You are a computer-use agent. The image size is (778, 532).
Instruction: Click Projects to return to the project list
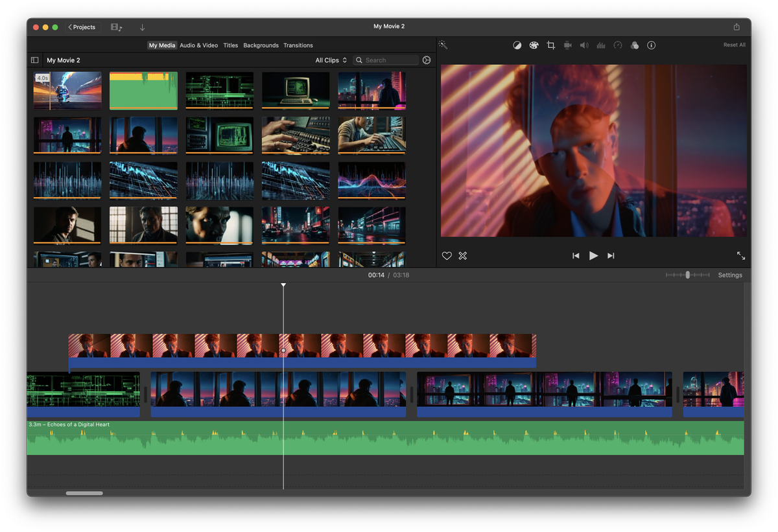point(82,27)
